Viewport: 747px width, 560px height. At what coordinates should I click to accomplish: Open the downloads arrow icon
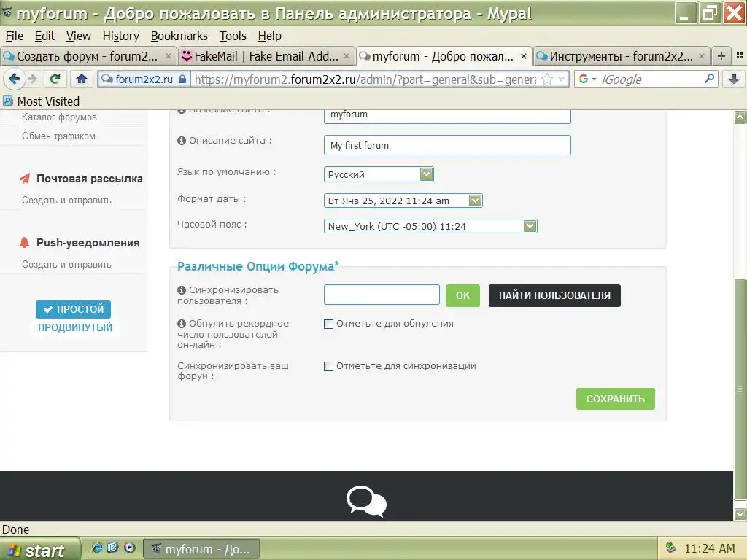tap(734, 79)
